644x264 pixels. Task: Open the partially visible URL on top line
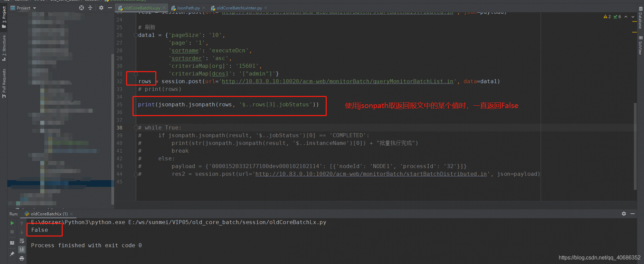pos(337,13)
